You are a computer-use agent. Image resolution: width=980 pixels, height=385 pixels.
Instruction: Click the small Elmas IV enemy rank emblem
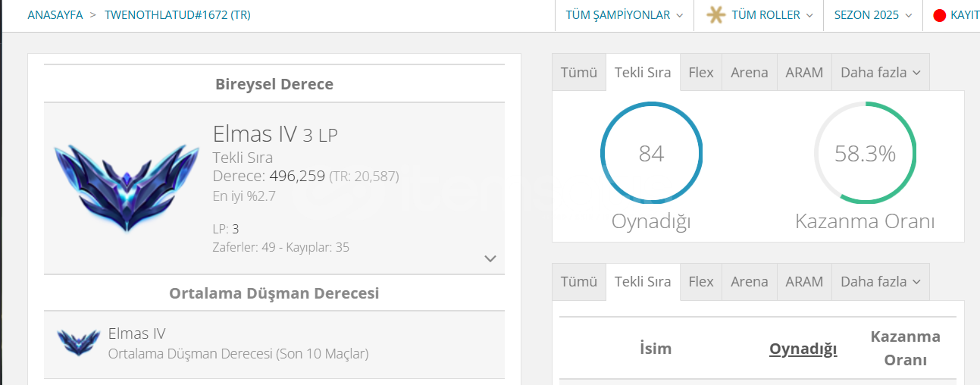(x=78, y=343)
